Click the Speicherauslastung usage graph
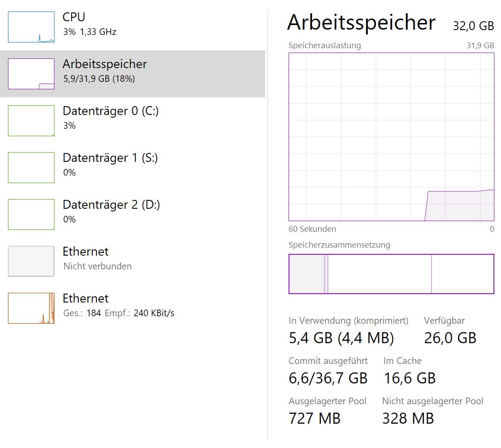 391,137
